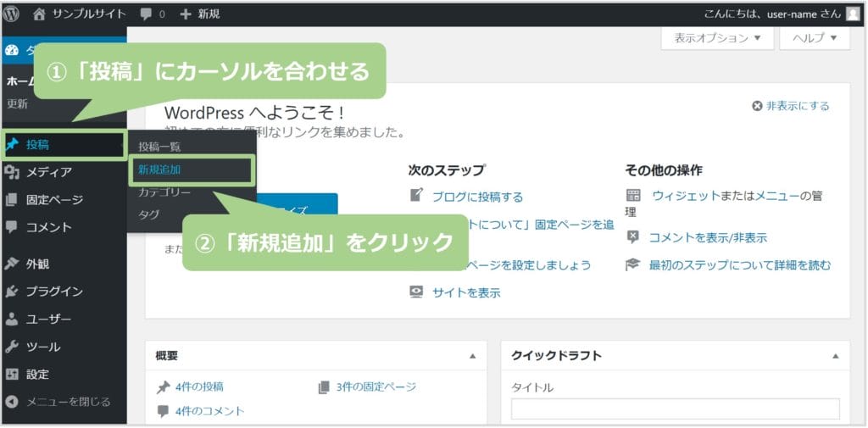Viewport: 868px width, 428px height.
Task: Open the 投稿 menu item label
Action: point(37,145)
